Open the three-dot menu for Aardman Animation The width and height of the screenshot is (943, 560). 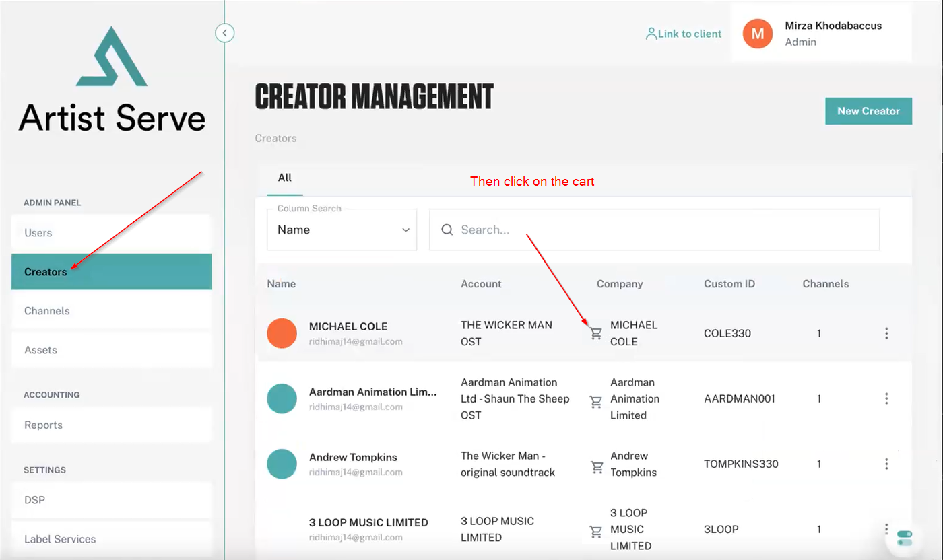pyautogui.click(x=886, y=398)
